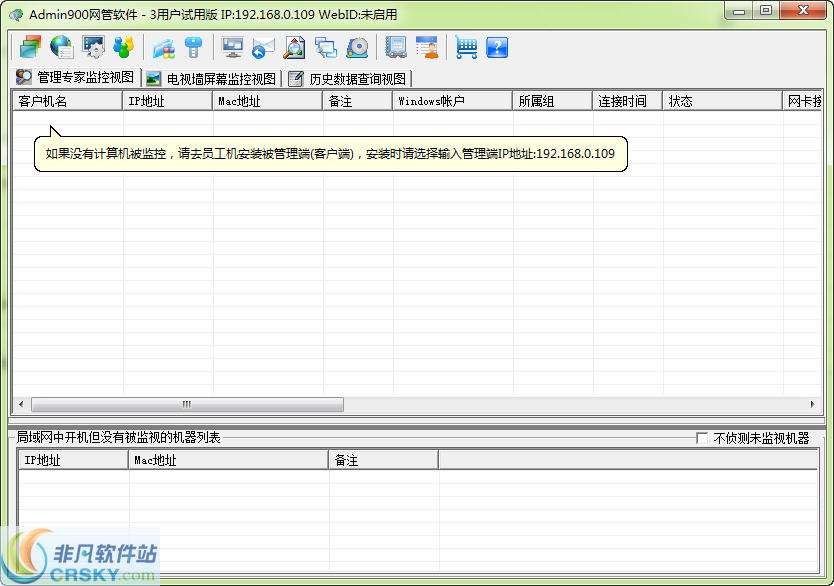Click the magnifier over document search icon
The width and height of the screenshot is (834, 586).
click(294, 47)
